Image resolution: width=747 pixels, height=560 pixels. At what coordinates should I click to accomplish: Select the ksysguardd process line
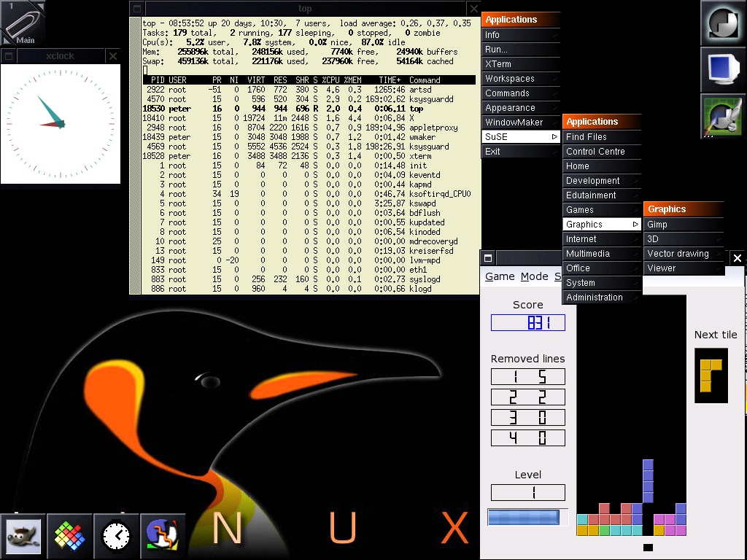[309, 99]
